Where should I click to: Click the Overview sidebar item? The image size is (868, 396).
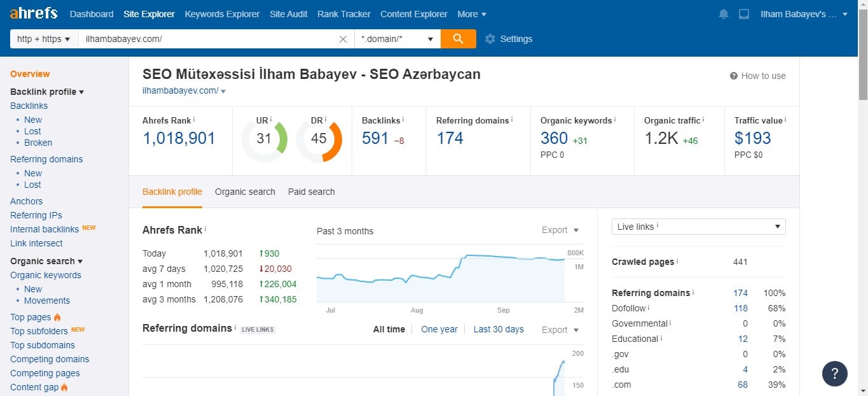(30, 74)
